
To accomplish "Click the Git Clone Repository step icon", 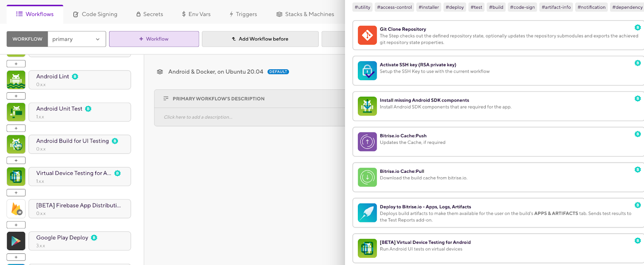I will (x=367, y=35).
